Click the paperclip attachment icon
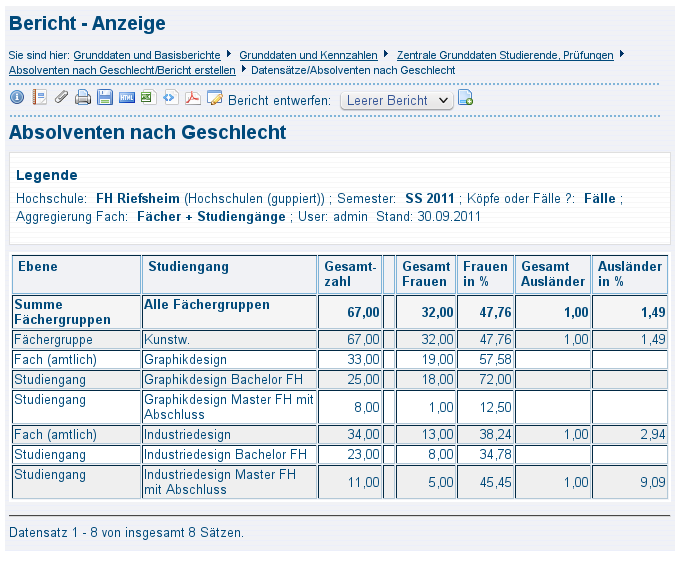 coord(61,97)
